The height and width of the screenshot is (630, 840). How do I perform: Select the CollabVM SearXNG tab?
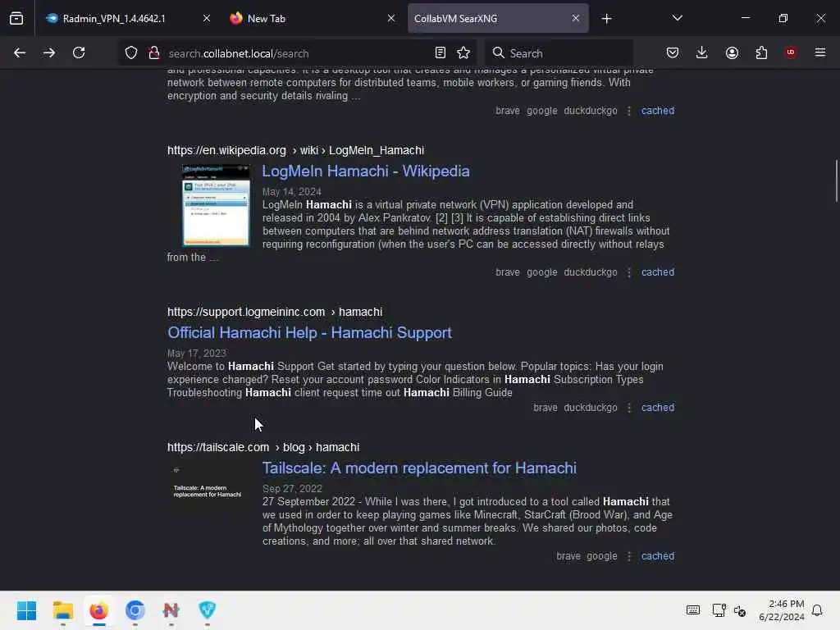pyautogui.click(x=498, y=18)
